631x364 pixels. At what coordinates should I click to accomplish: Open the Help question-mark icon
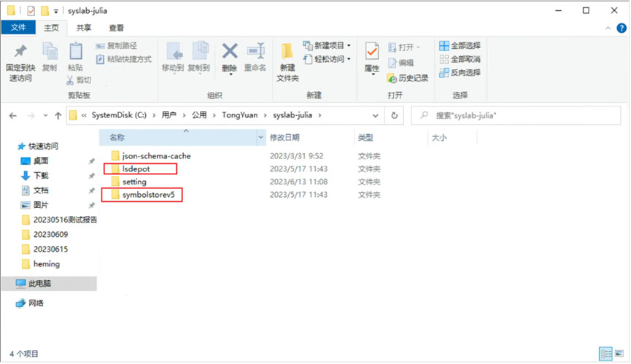click(622, 28)
